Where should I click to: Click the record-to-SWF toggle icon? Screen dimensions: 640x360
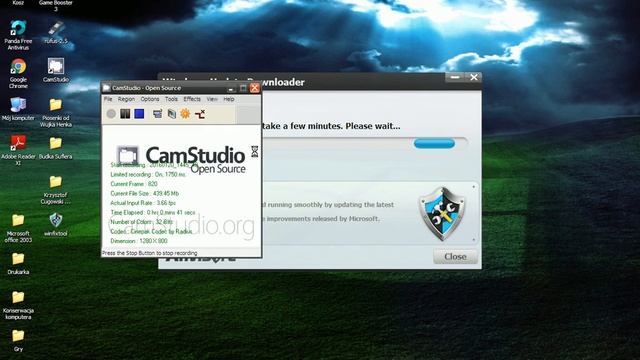pos(200,114)
